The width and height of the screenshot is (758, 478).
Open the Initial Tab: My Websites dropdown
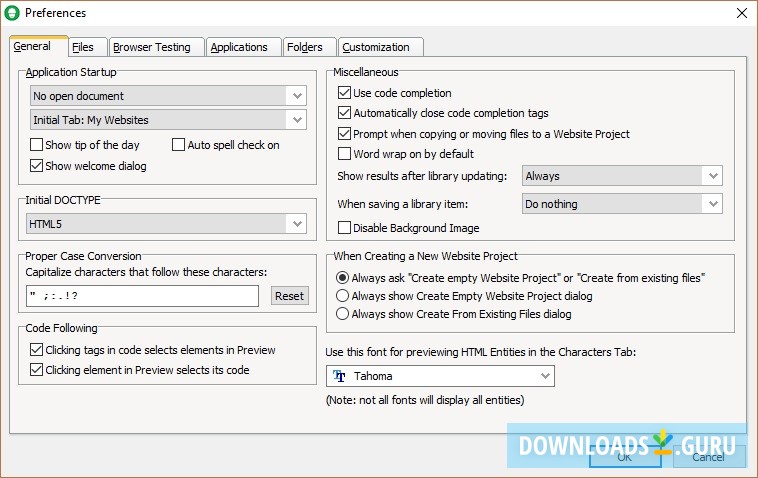pyautogui.click(x=168, y=120)
